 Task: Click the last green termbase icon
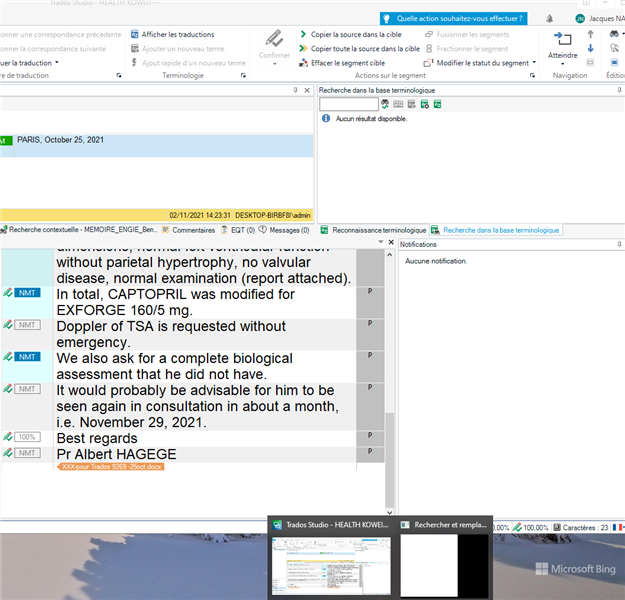pos(437,104)
